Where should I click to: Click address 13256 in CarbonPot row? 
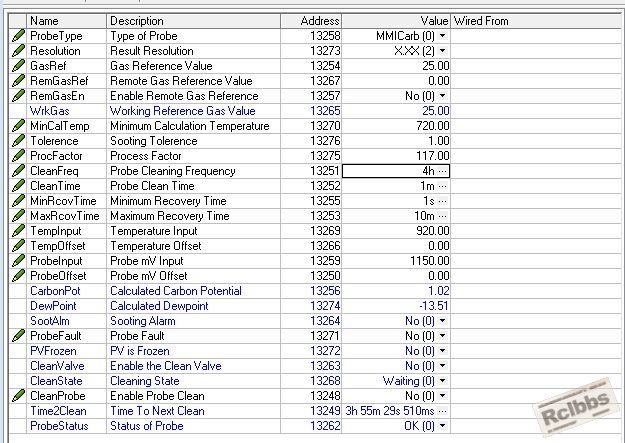(325, 291)
